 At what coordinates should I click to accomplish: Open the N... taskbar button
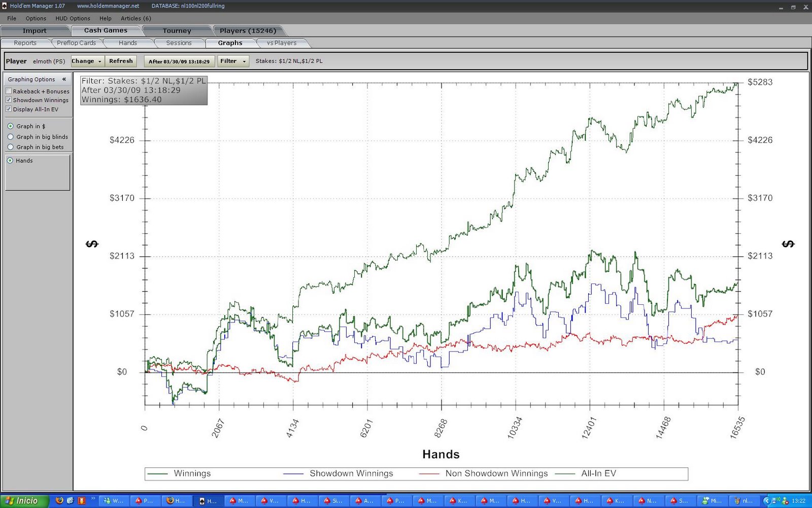648,501
